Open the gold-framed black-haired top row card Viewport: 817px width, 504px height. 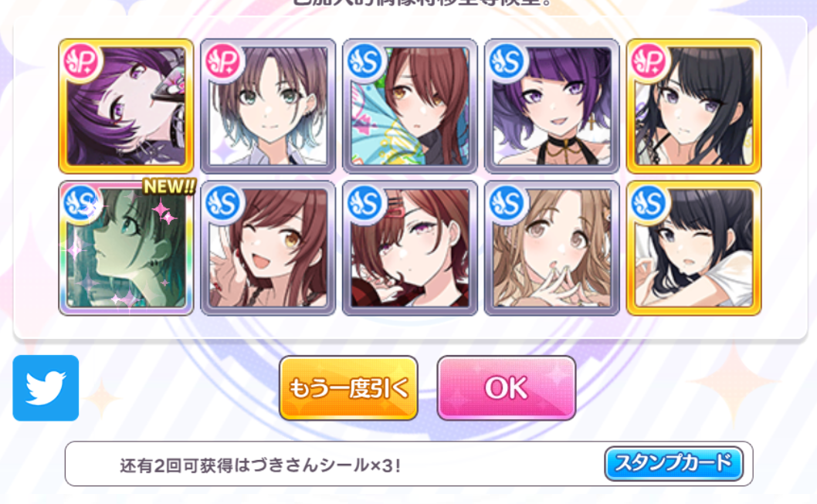point(693,107)
